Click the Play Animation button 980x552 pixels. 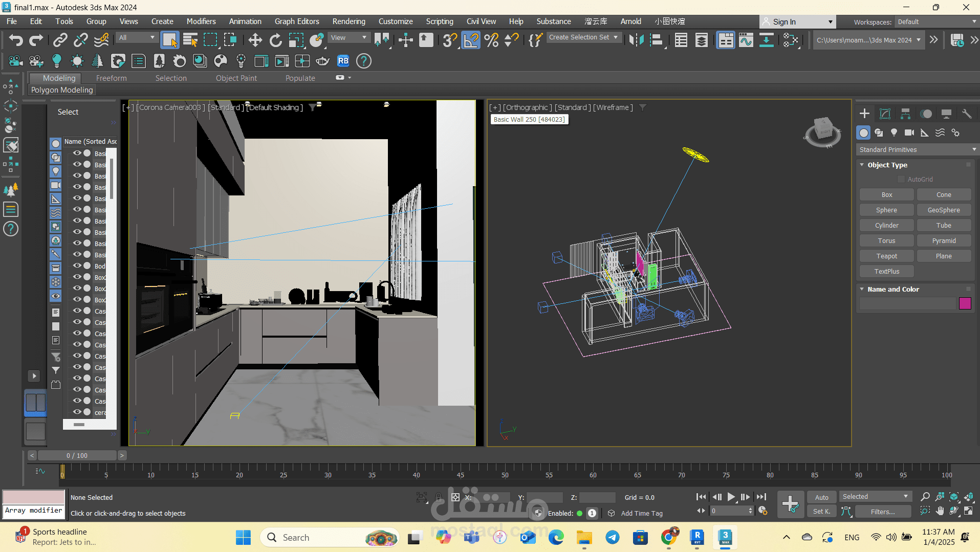[x=731, y=497]
